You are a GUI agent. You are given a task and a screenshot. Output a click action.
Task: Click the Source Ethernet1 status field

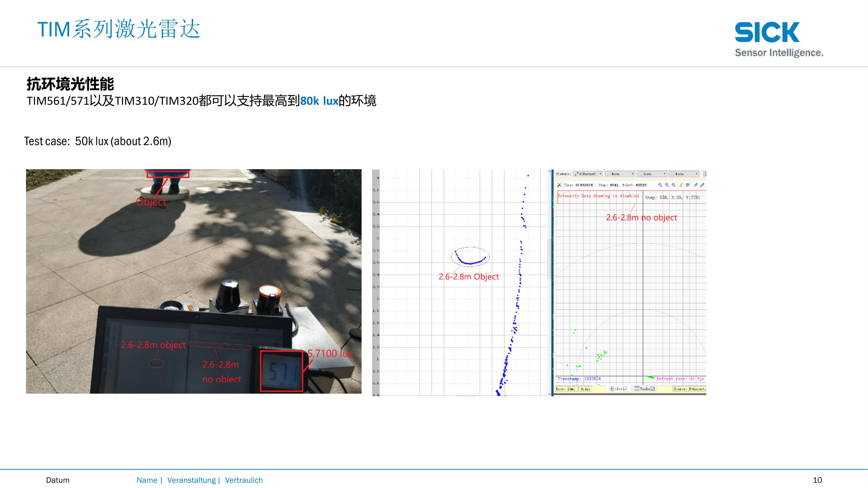click(689, 389)
